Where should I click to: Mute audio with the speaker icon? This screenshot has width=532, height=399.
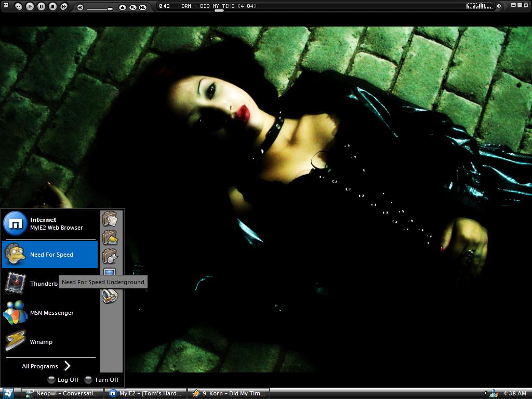80,7
